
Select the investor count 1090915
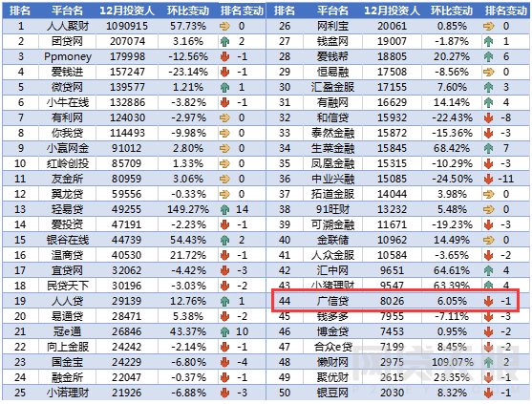(x=127, y=26)
